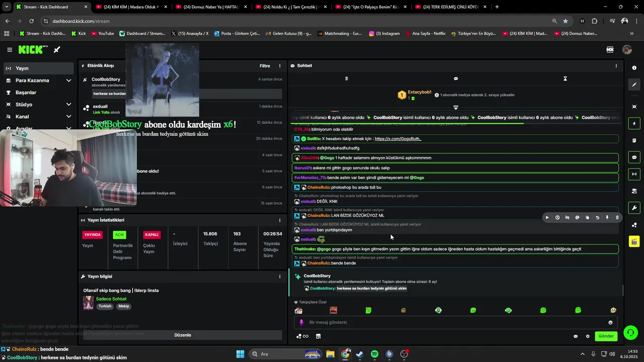Viewport: 644px width, 362px height.
Task: Click the shop icon below the message box
Action: pos(318,336)
